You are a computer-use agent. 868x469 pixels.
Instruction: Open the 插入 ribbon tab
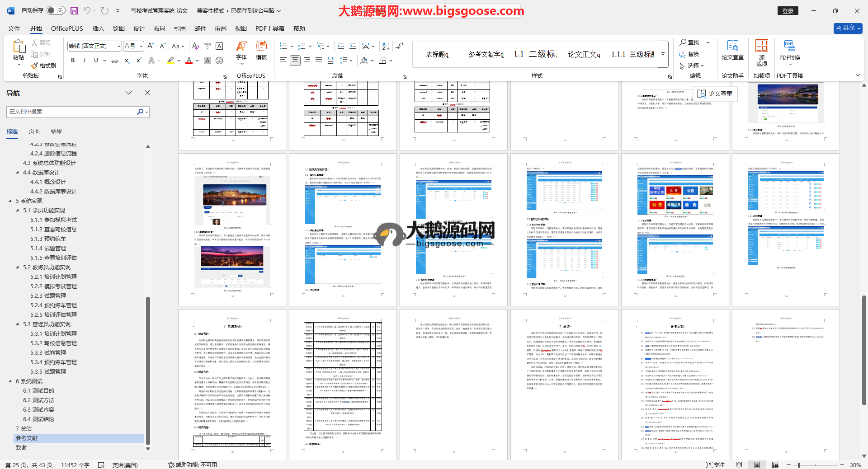(x=98, y=28)
